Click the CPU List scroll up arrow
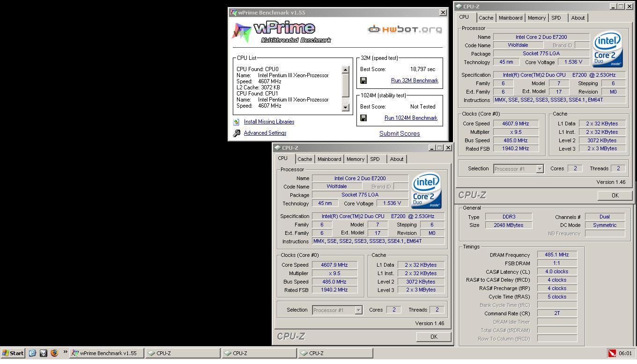637x364 pixels. [346, 70]
